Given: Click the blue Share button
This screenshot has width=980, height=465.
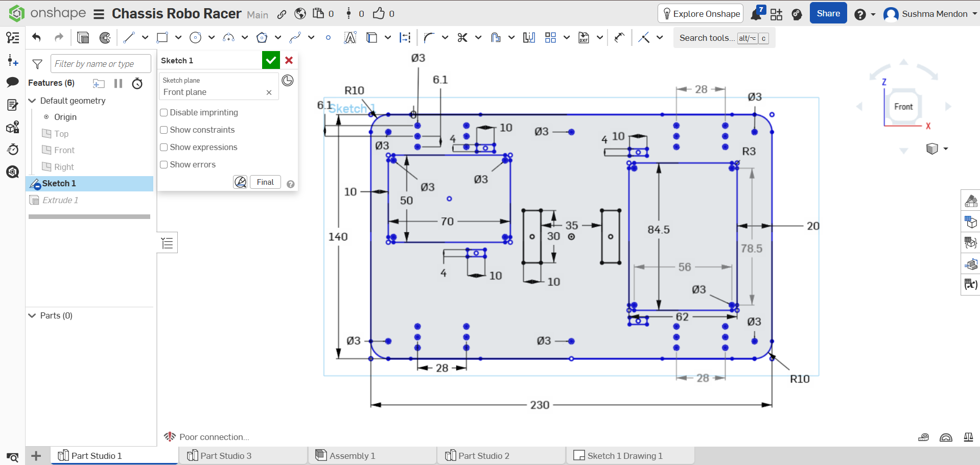Looking at the screenshot, I should coord(828,13).
